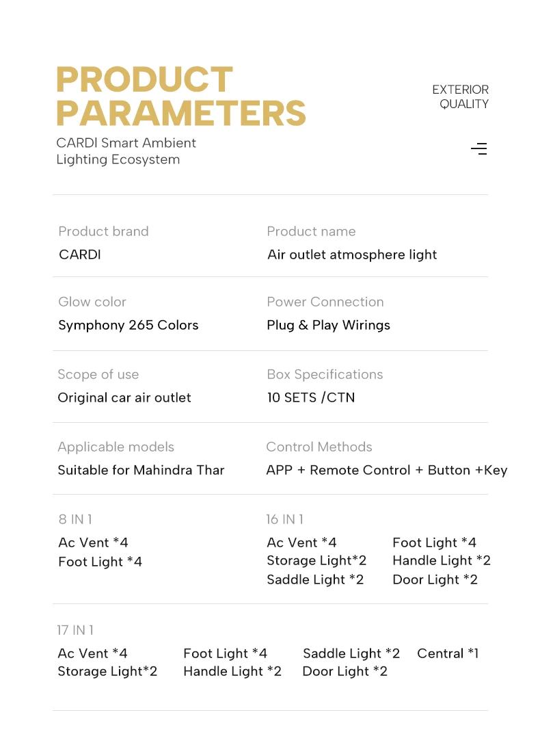Select Central *1 in 17 IN 1
The width and height of the screenshot is (540, 756).
click(448, 653)
